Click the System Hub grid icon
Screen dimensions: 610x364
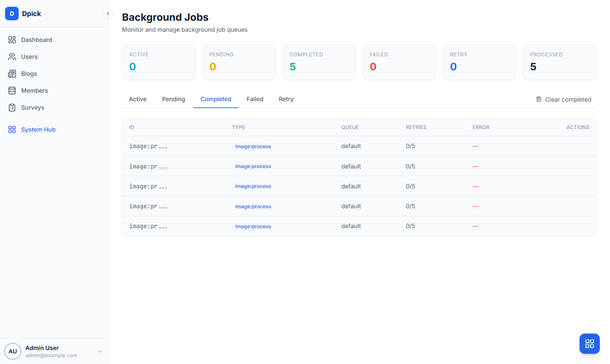[12, 130]
